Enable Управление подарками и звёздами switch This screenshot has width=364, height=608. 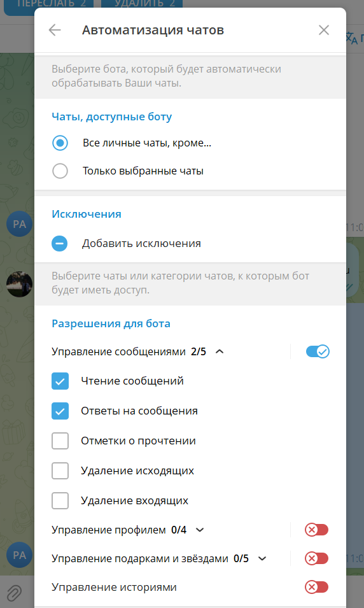(317, 558)
